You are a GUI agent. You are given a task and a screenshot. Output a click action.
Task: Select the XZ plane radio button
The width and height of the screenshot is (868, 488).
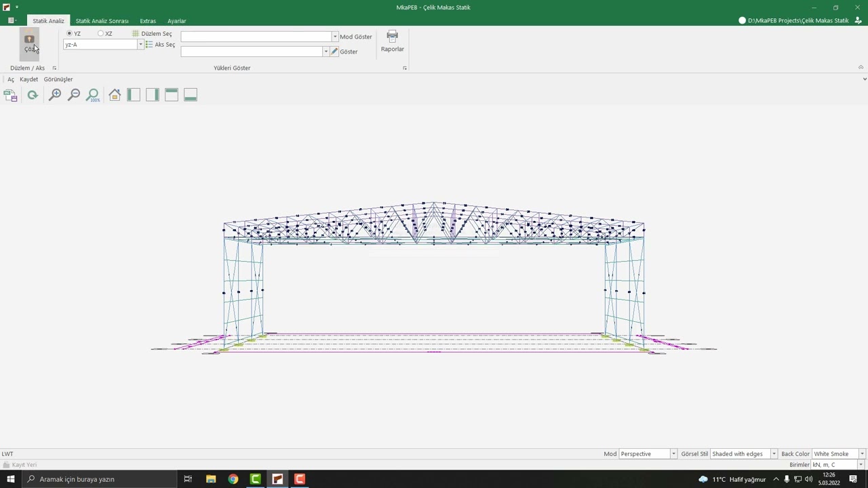[100, 33]
